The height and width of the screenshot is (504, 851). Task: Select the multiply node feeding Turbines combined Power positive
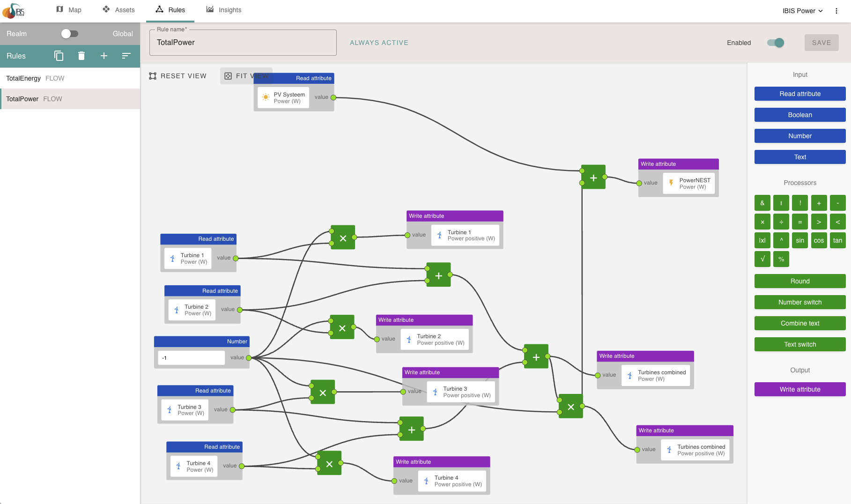[571, 407]
